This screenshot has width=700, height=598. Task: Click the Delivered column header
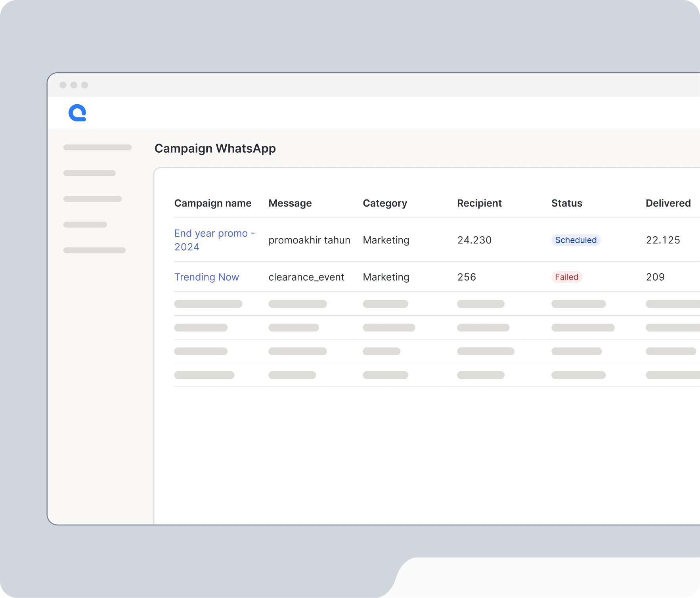668,203
